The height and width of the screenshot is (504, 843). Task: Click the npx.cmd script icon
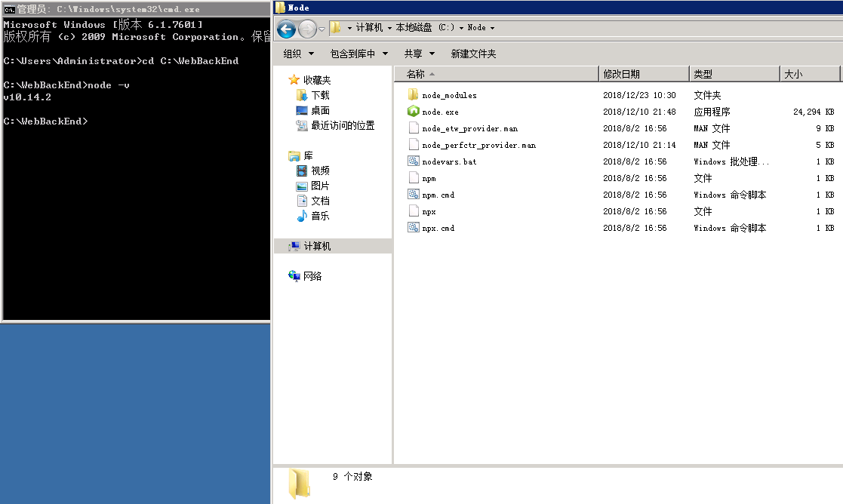[413, 228]
